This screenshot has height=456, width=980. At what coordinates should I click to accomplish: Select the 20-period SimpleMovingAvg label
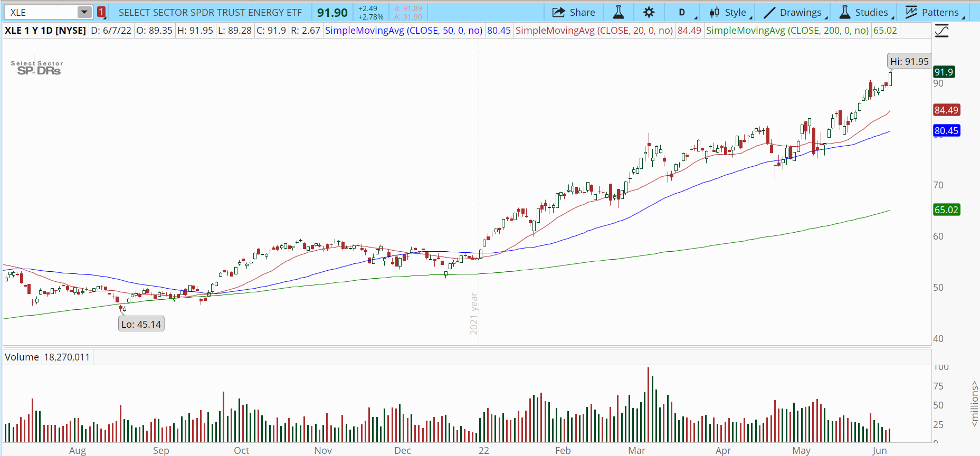click(594, 31)
